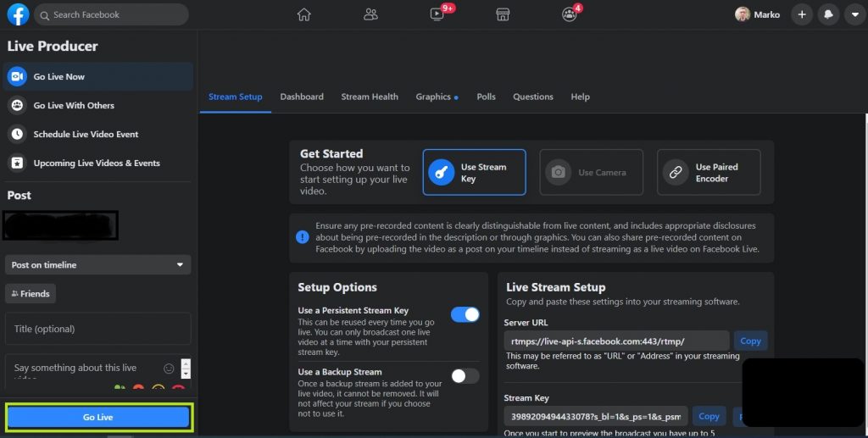Expand the Post on timeline dropdown
The height and width of the screenshot is (438, 868).
pos(98,264)
